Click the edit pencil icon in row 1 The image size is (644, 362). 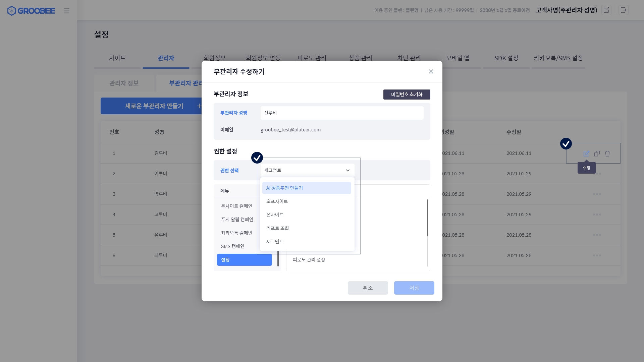tap(586, 154)
